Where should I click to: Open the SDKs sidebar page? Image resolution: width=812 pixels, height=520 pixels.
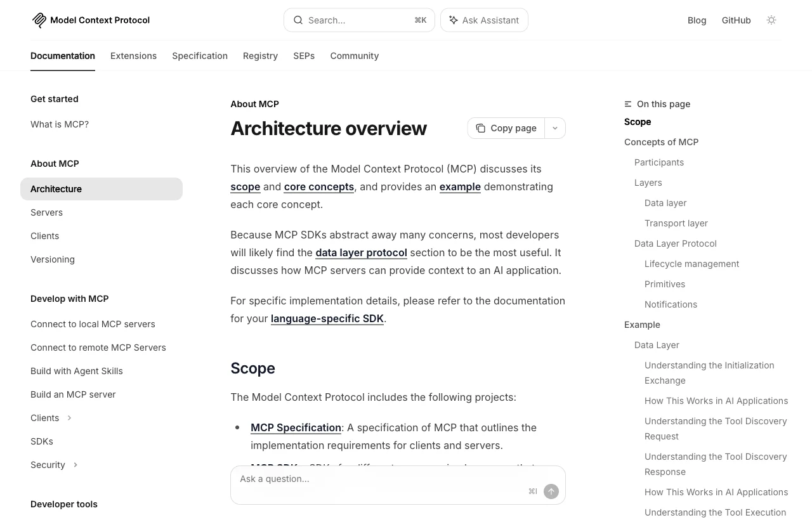42,441
